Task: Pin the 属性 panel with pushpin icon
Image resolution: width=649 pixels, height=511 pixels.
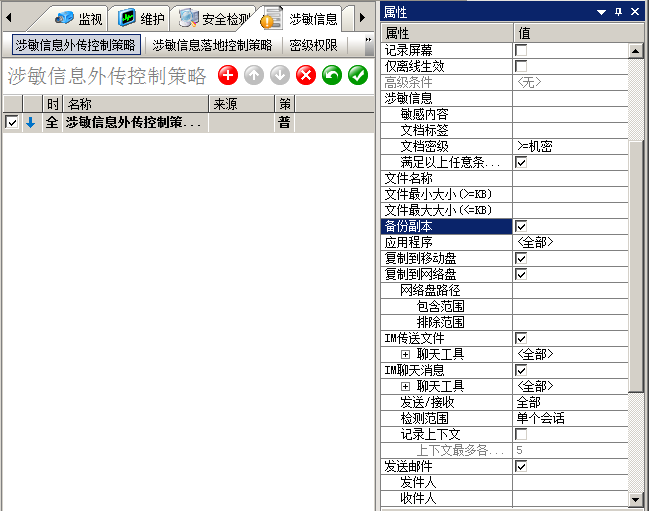Action: click(x=618, y=11)
